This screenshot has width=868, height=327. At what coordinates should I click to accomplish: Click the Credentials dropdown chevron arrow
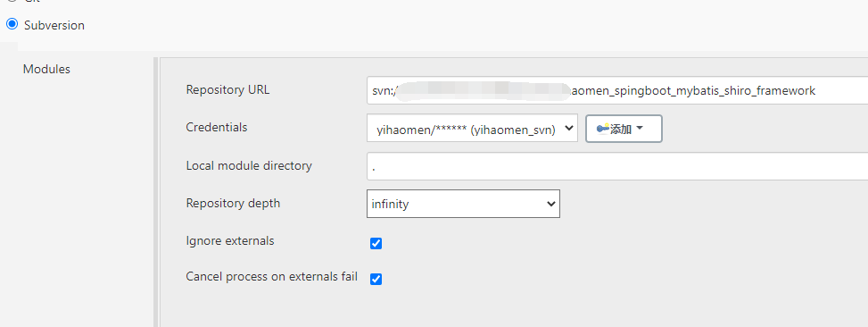[568, 129]
